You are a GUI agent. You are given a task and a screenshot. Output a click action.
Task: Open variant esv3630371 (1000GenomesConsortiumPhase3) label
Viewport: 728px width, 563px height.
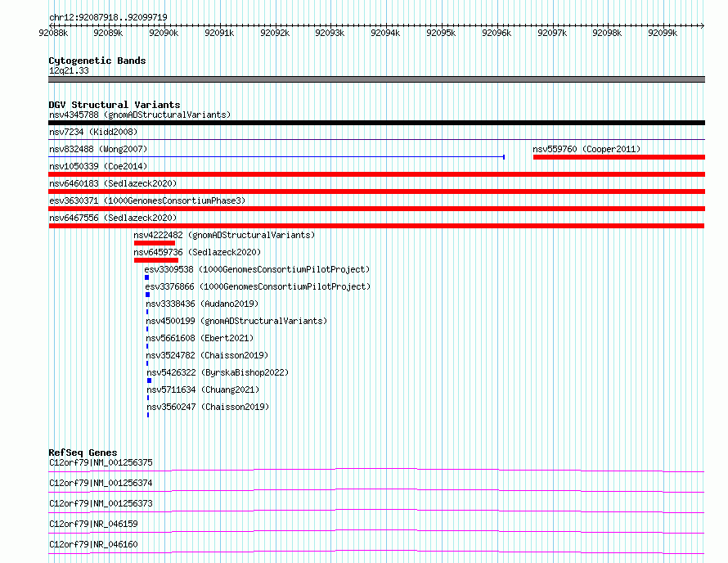coord(147,200)
